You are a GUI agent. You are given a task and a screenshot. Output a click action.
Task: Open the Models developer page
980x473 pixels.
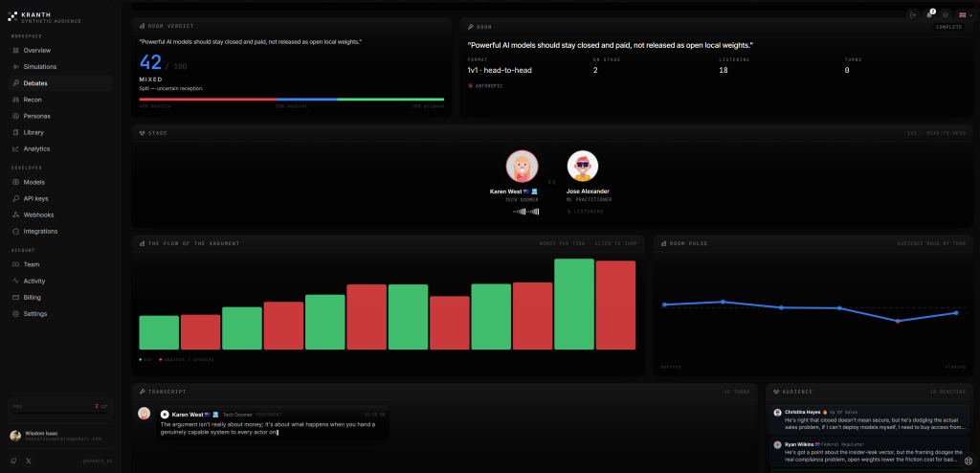pyautogui.click(x=60, y=182)
